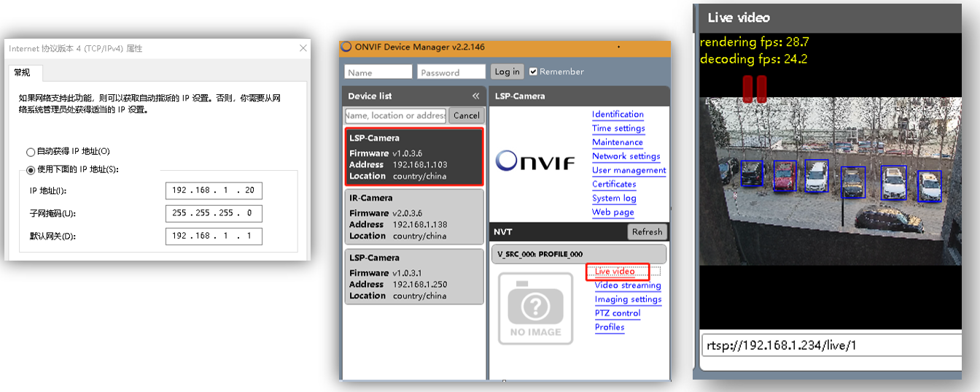Click the IP 地址 field showing 192.168.1.20
The height and width of the screenshot is (392, 980).
pos(214,191)
